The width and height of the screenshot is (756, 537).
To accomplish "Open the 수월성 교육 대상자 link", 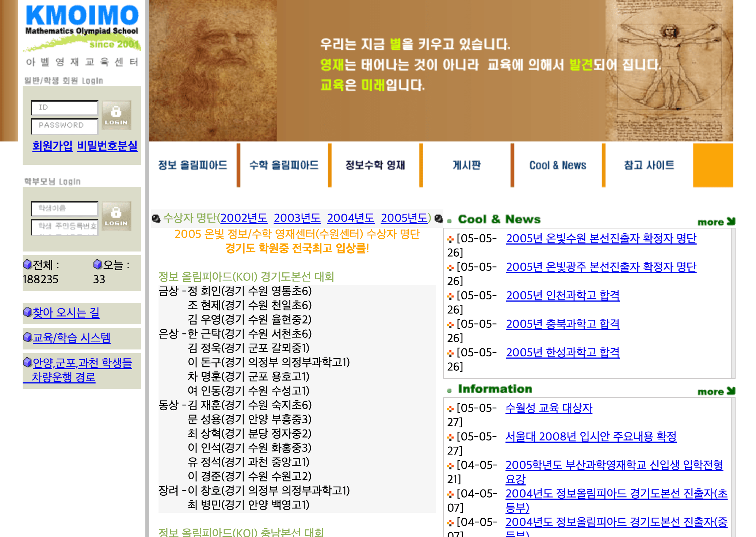I will [549, 408].
